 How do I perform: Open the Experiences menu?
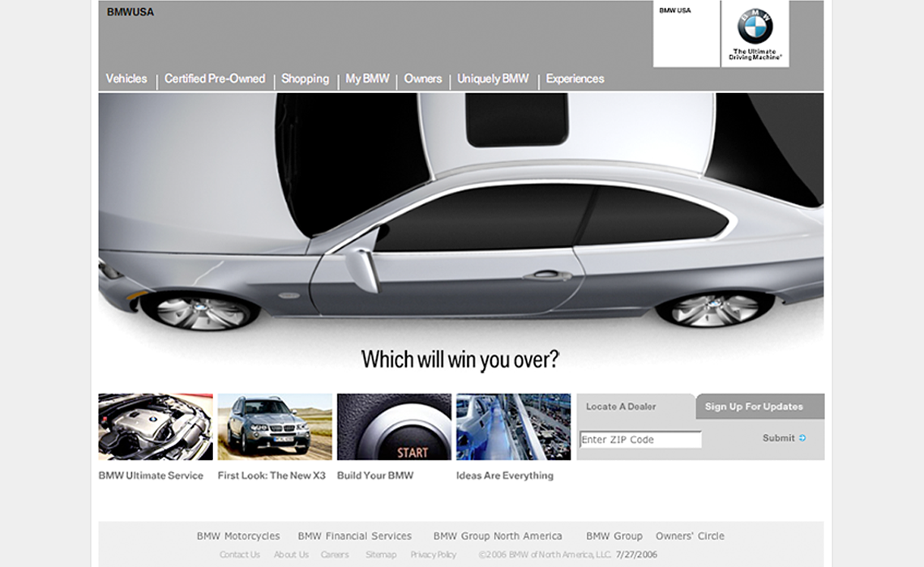[x=575, y=79]
